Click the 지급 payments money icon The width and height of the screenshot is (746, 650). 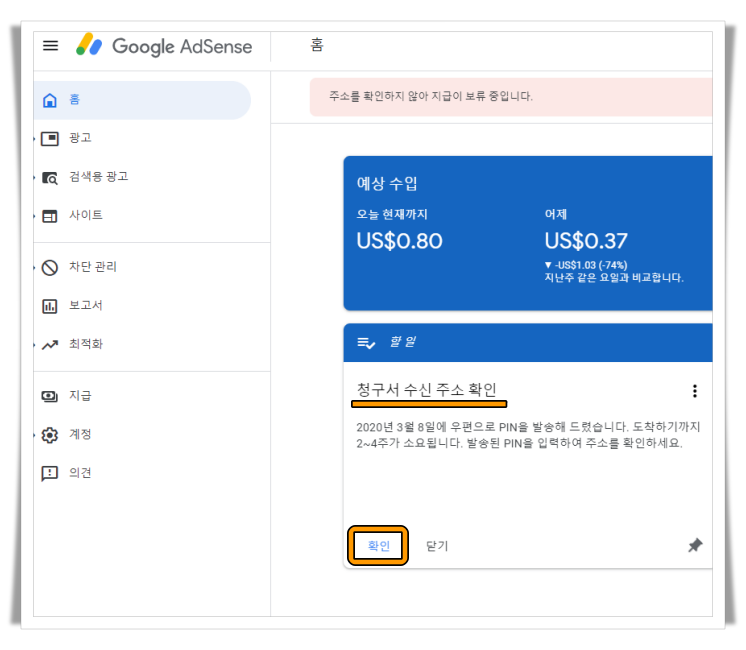pyautogui.click(x=50, y=396)
